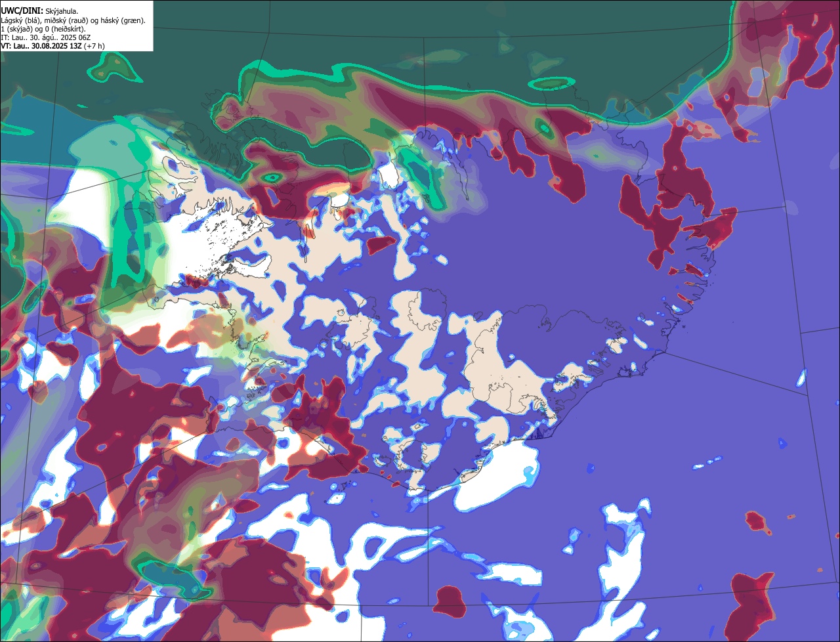Click the "UWC/DINI: Skýjahula." title line
This screenshot has height=642, width=840.
(x=39, y=11)
